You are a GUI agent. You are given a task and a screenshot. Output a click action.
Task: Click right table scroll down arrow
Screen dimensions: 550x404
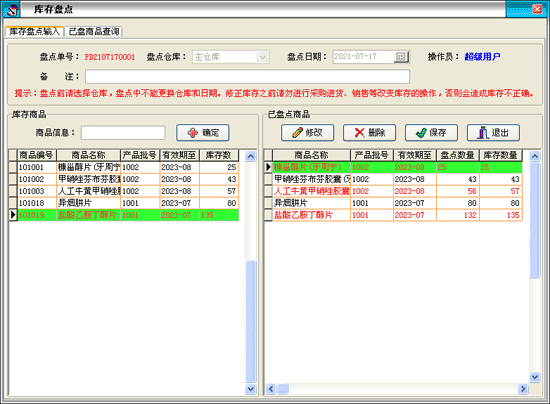pyautogui.click(x=535, y=377)
